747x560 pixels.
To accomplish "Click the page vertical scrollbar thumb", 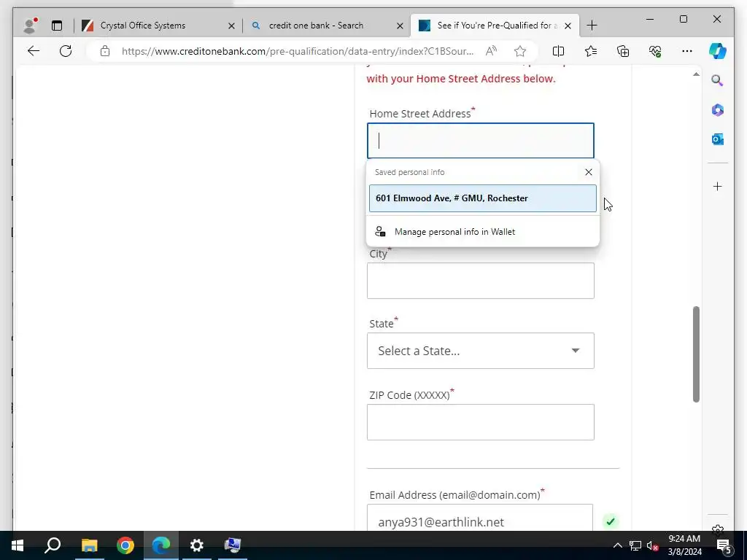I will point(696,354).
